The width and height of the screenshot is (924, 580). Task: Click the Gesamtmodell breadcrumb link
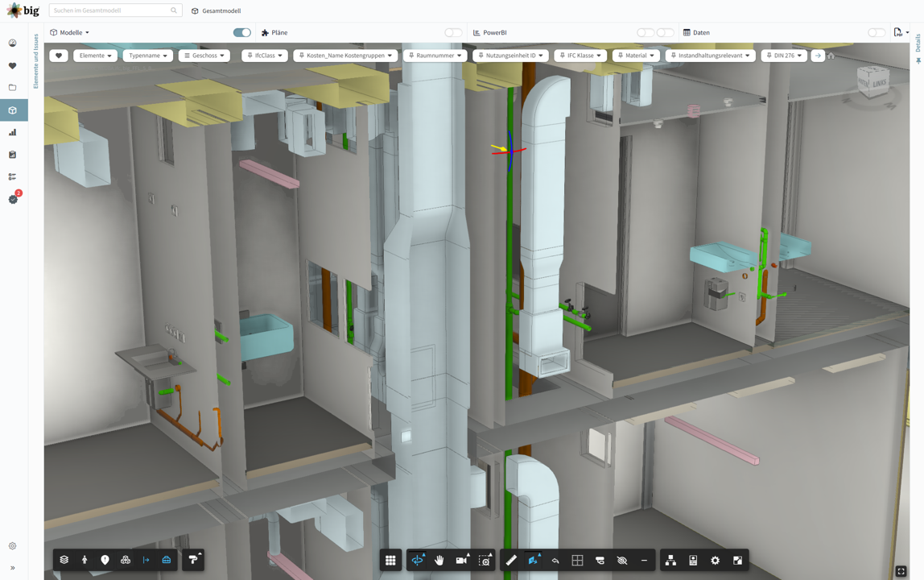click(221, 11)
